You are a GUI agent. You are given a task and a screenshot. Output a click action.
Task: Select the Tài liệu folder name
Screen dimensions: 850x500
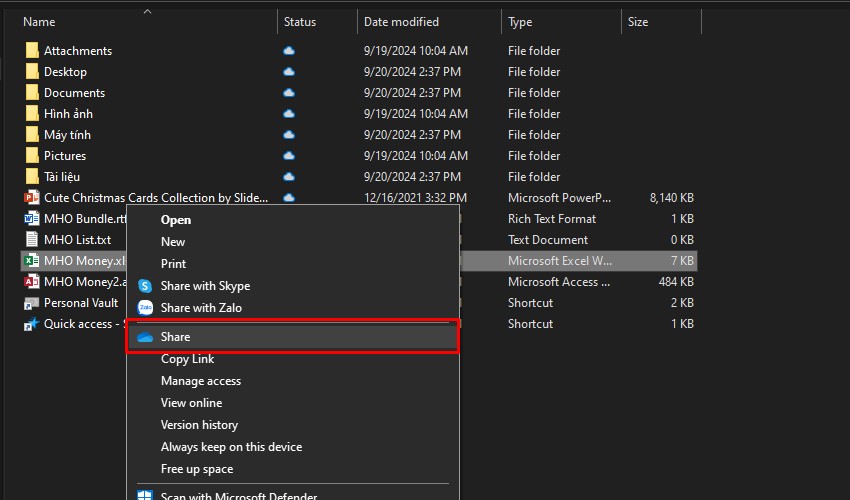(x=62, y=177)
